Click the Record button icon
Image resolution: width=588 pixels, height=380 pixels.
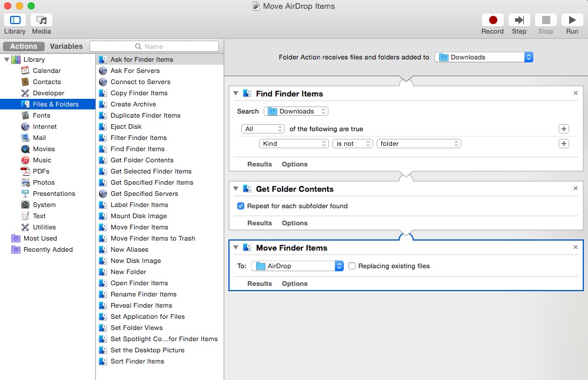click(493, 20)
